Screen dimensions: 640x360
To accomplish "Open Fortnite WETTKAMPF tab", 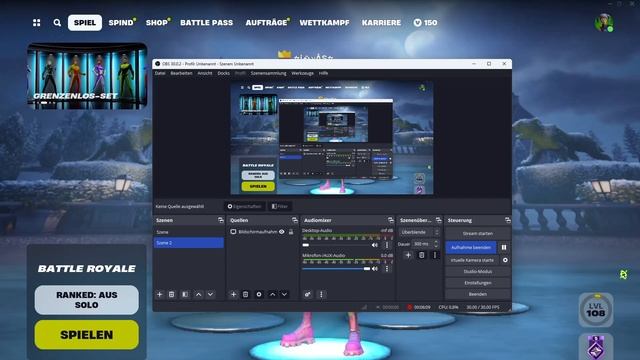I will tap(324, 23).
